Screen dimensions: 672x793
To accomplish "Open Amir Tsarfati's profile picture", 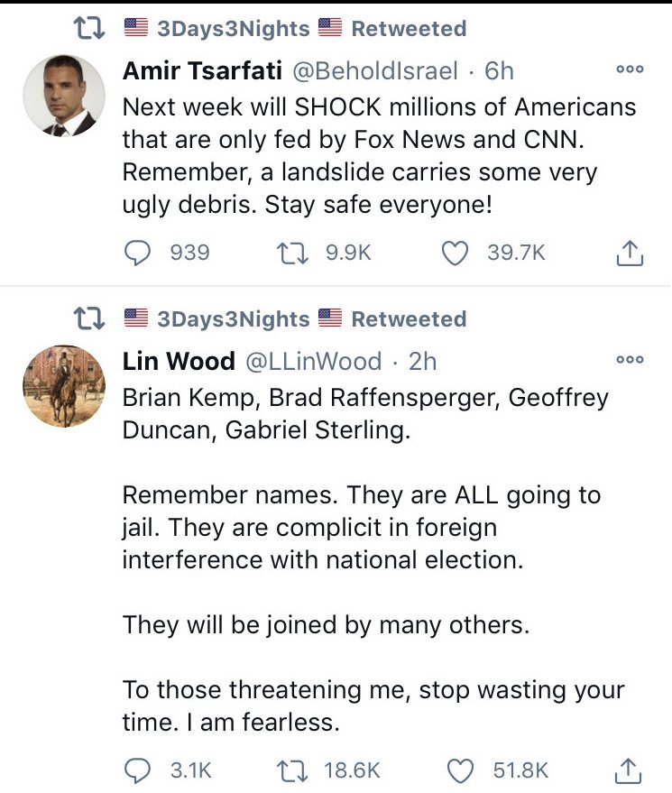I will [64, 97].
